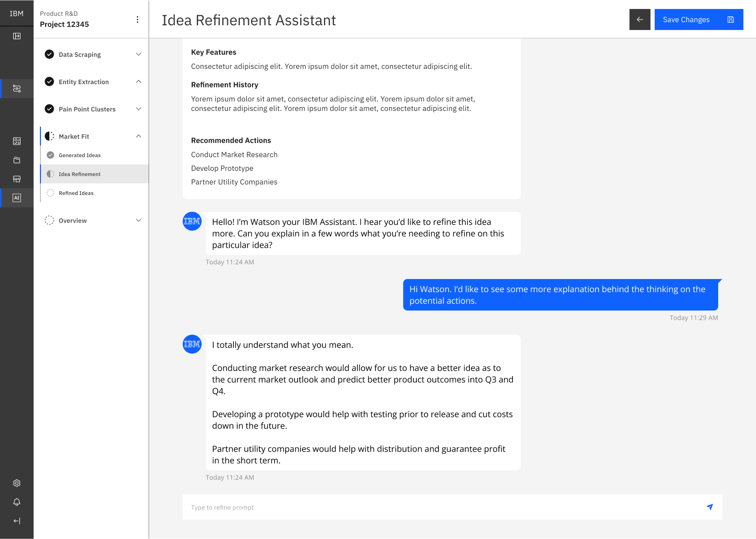Collapse the sidebar with the arrow icon
756x539 pixels.
coord(16,521)
